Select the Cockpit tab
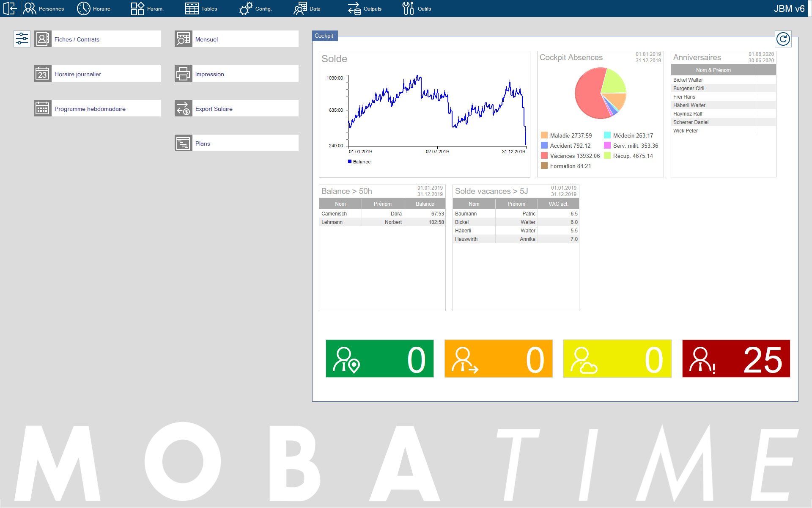The image size is (812, 508). [x=324, y=36]
